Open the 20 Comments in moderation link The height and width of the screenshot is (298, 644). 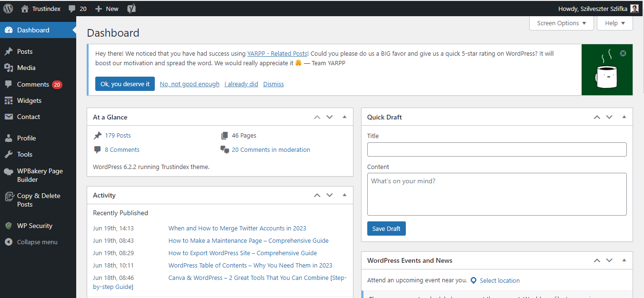pos(271,149)
